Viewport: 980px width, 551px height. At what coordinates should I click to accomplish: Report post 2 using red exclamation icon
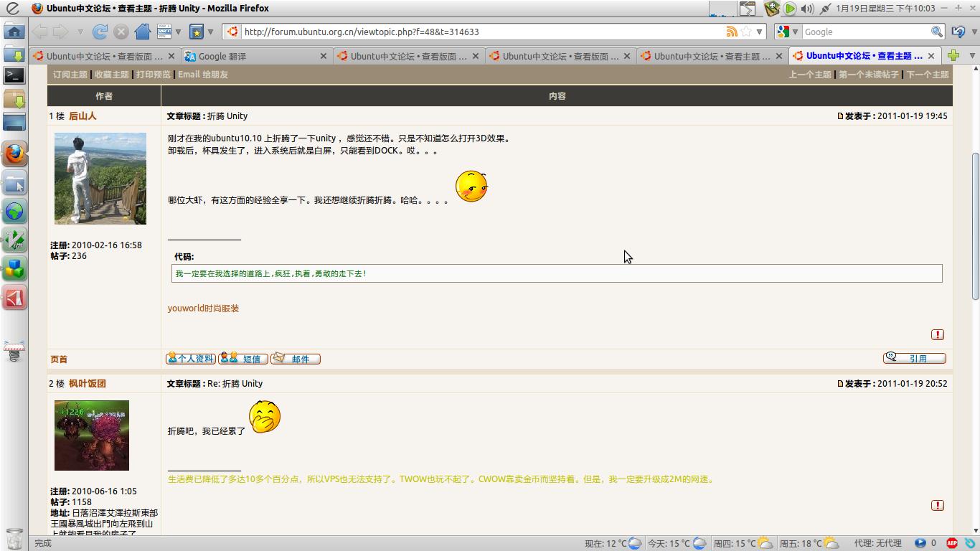tap(938, 505)
